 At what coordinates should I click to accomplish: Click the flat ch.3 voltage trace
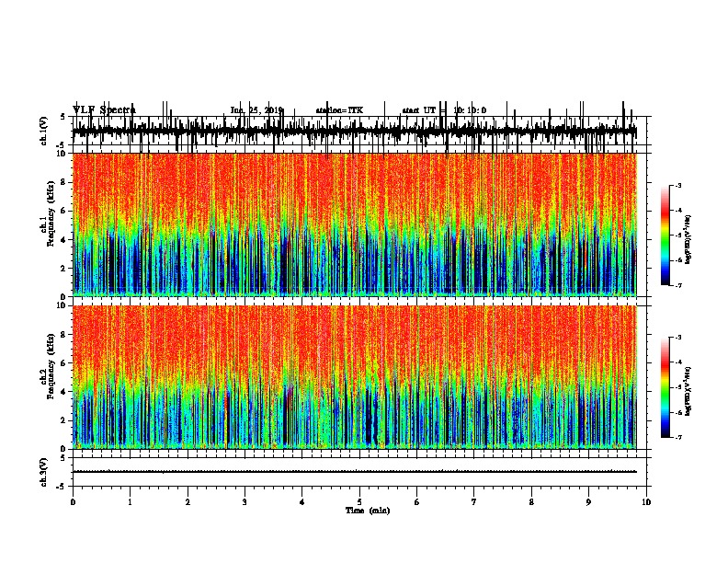(x=354, y=472)
